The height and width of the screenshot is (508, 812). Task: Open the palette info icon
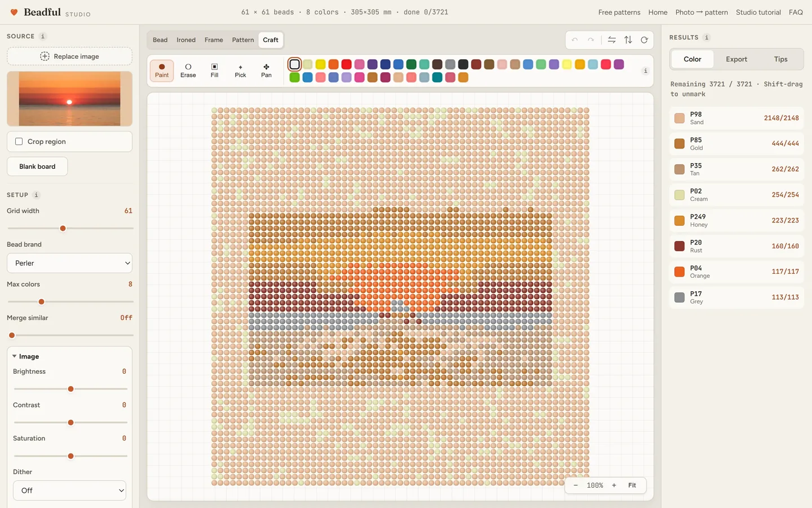(646, 71)
